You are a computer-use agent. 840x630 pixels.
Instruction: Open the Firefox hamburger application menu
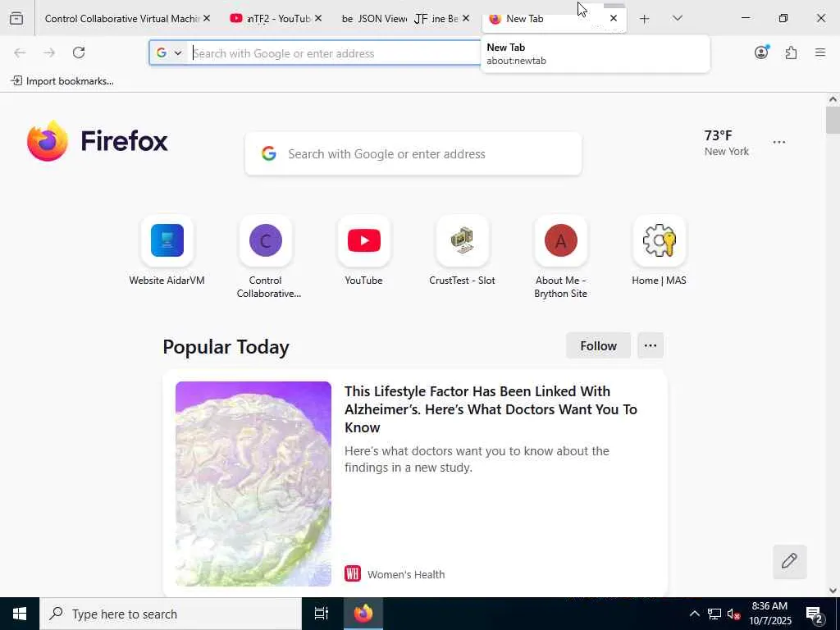(820, 52)
